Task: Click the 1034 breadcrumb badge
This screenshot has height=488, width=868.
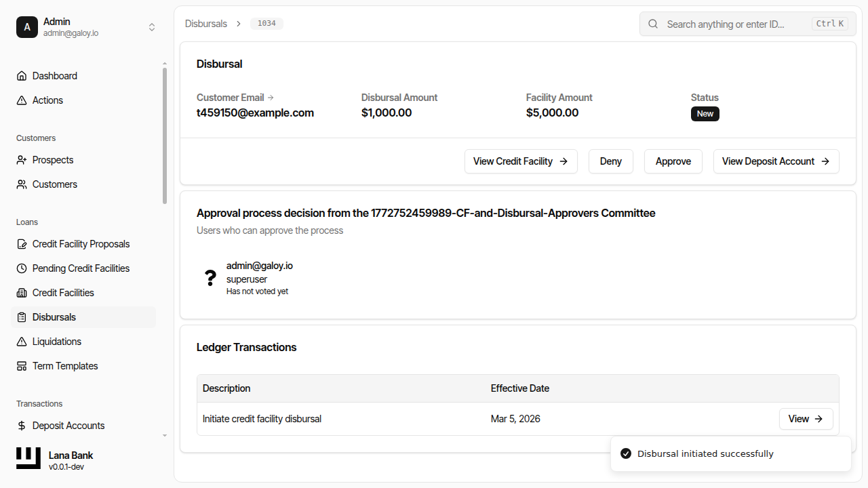Action: point(266,23)
